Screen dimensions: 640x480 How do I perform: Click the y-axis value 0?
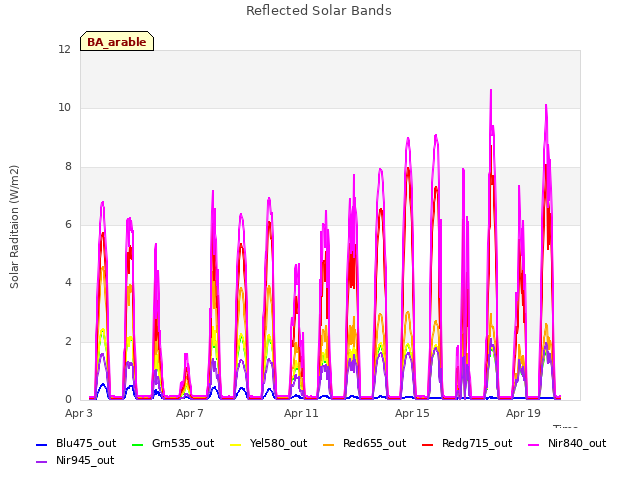[x=68, y=400]
